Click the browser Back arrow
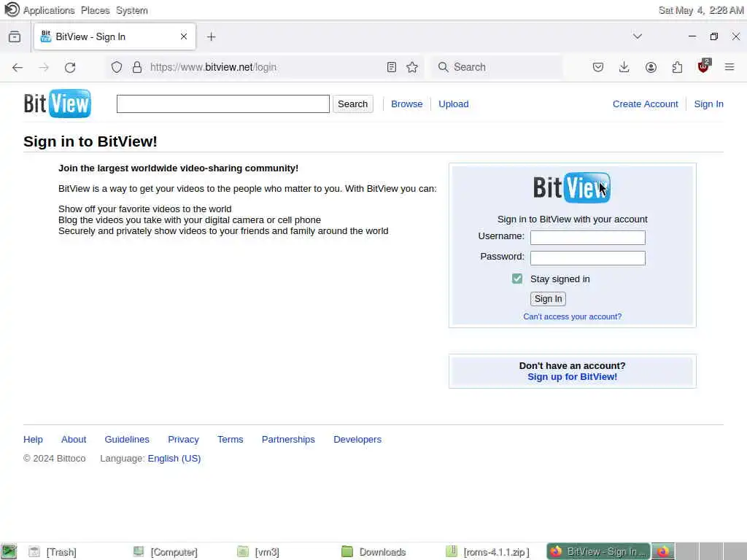 tap(18, 67)
